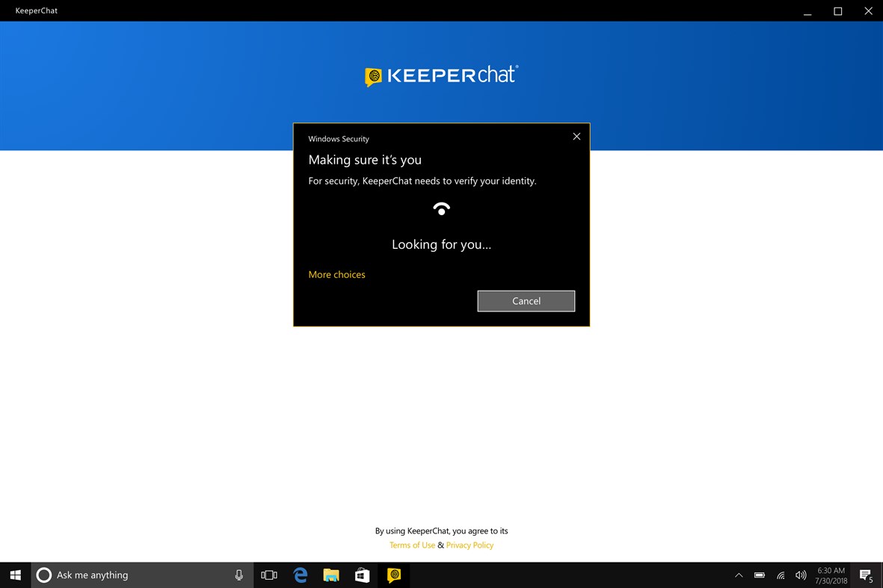The height and width of the screenshot is (588, 883).
Task: View battery status from the system tray
Action: tap(759, 575)
